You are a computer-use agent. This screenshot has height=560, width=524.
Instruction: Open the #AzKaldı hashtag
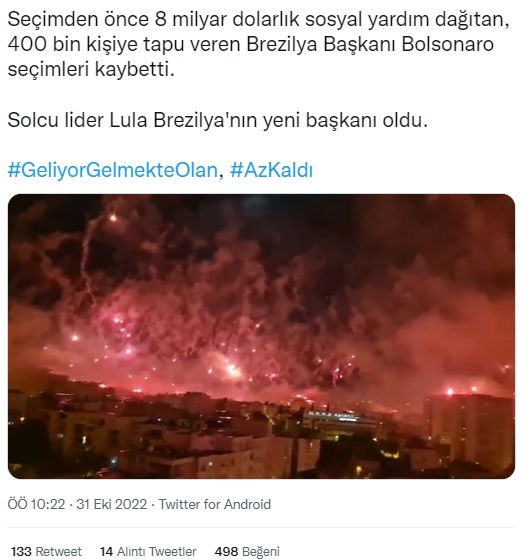coord(271,170)
